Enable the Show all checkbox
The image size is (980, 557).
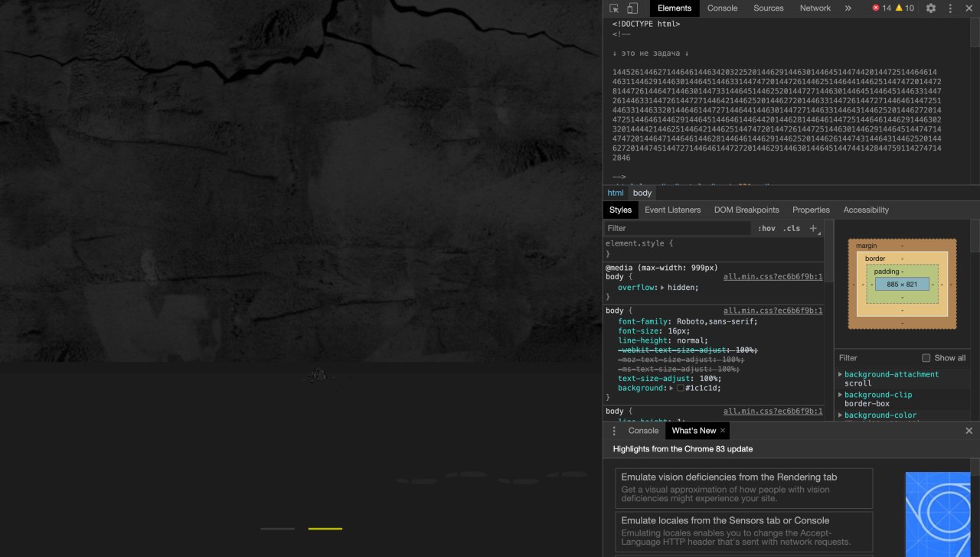coord(926,358)
